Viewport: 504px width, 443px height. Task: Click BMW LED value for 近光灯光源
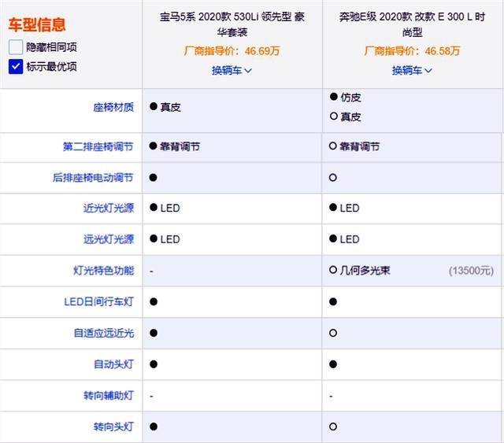(x=170, y=209)
